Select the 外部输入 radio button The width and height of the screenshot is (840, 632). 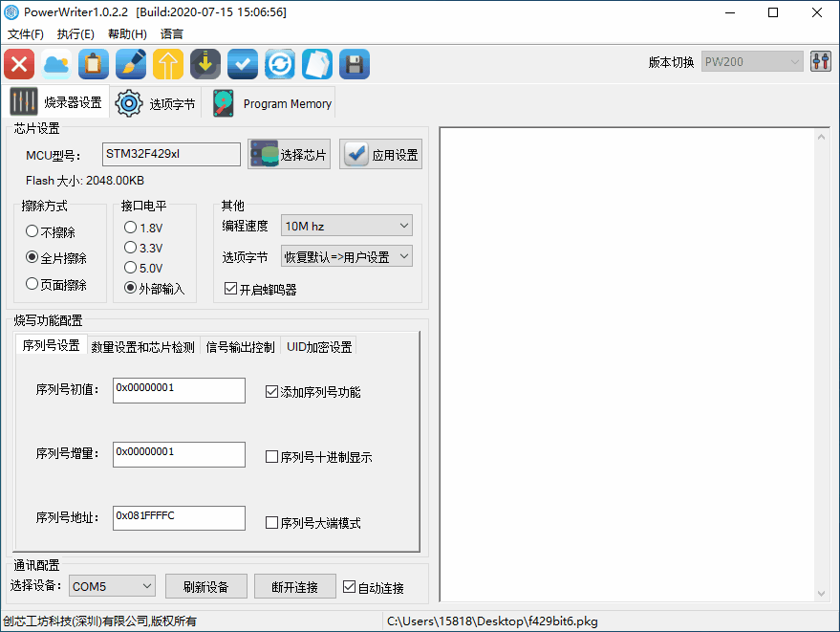click(x=154, y=289)
